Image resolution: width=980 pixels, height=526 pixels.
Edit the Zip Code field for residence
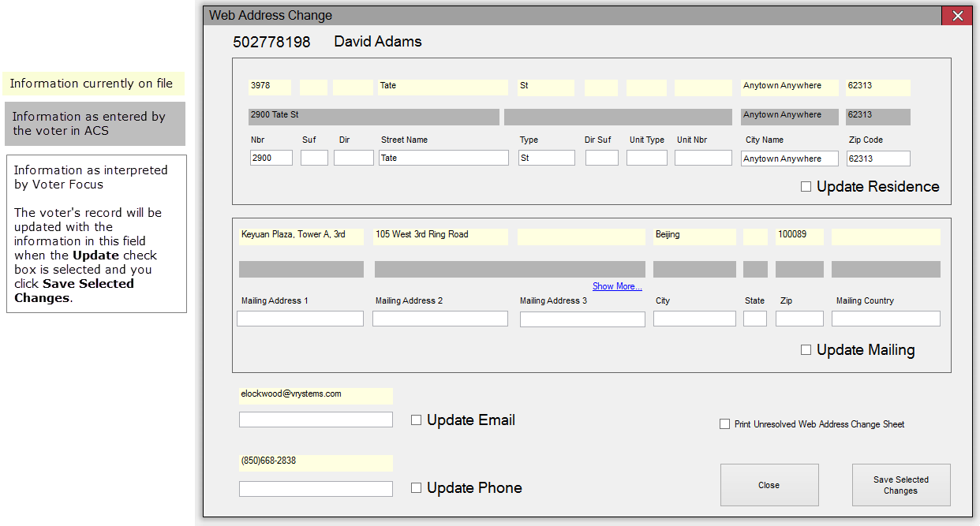tap(877, 159)
